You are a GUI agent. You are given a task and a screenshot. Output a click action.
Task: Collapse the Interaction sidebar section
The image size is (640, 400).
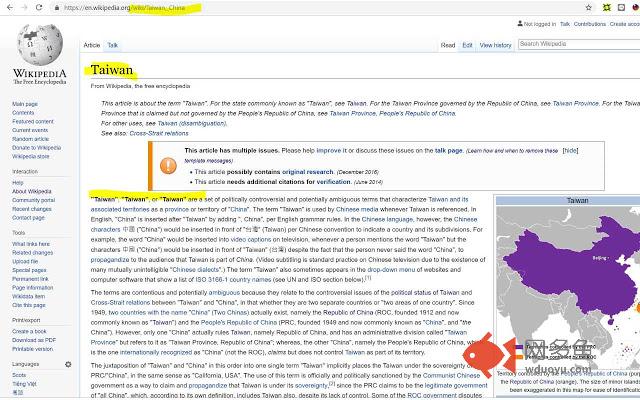click(24, 171)
